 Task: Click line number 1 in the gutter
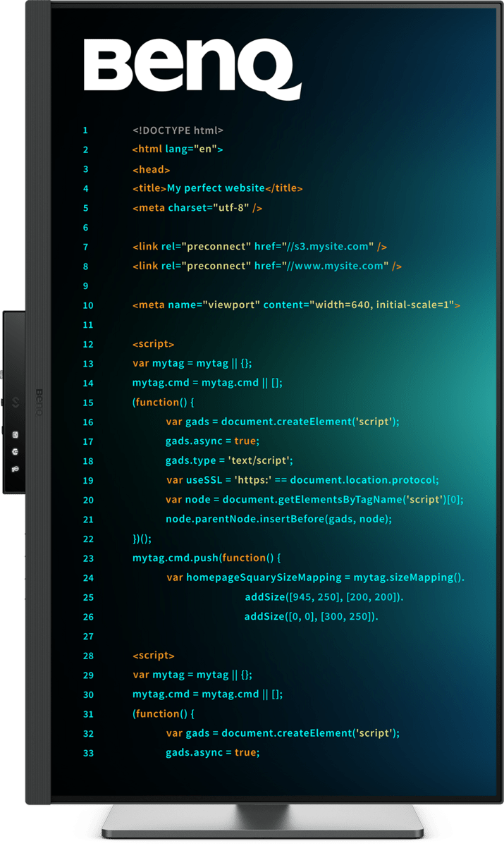[85, 130]
